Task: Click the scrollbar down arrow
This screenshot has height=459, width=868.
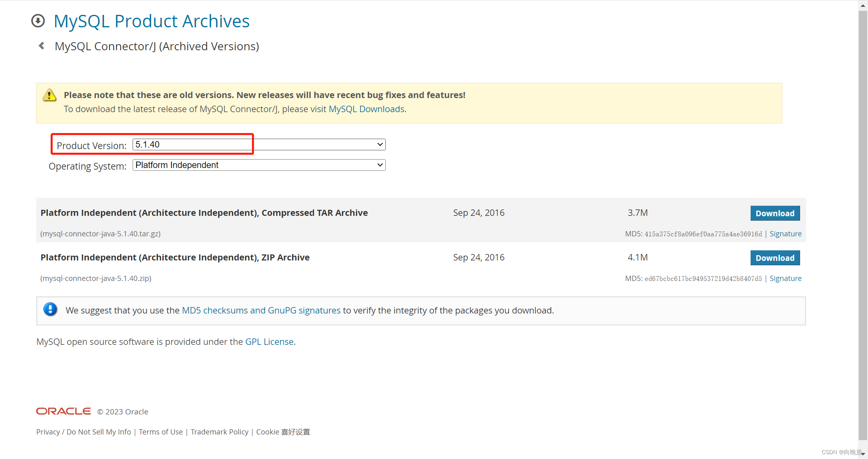Action: [x=863, y=454]
